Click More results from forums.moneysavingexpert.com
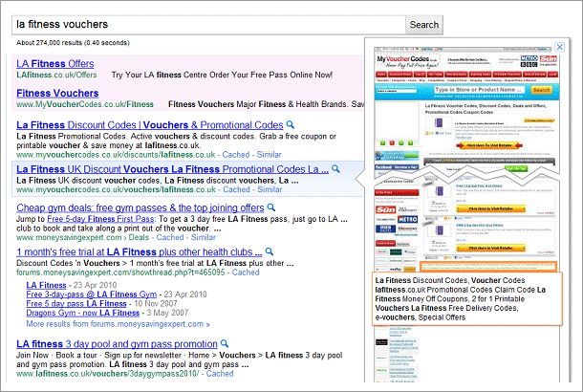Viewport: 583px width, 392px height. [118, 324]
